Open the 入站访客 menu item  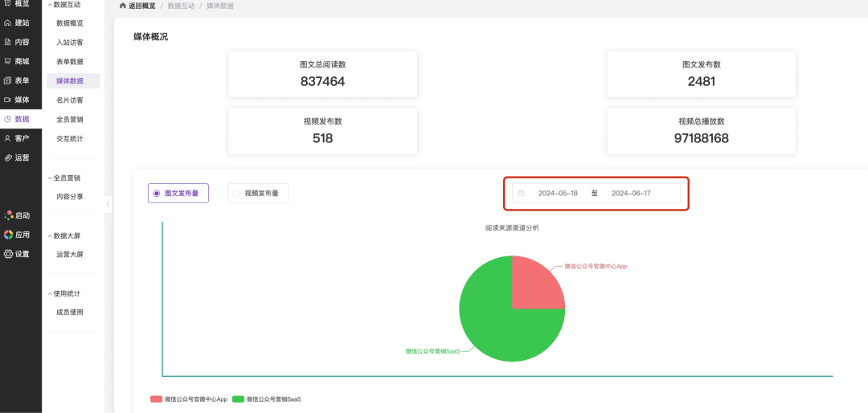[69, 42]
